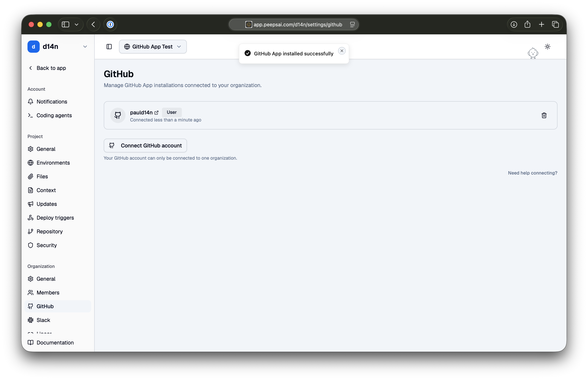Open Members settings page
588x380 pixels.
pyautogui.click(x=58, y=293)
